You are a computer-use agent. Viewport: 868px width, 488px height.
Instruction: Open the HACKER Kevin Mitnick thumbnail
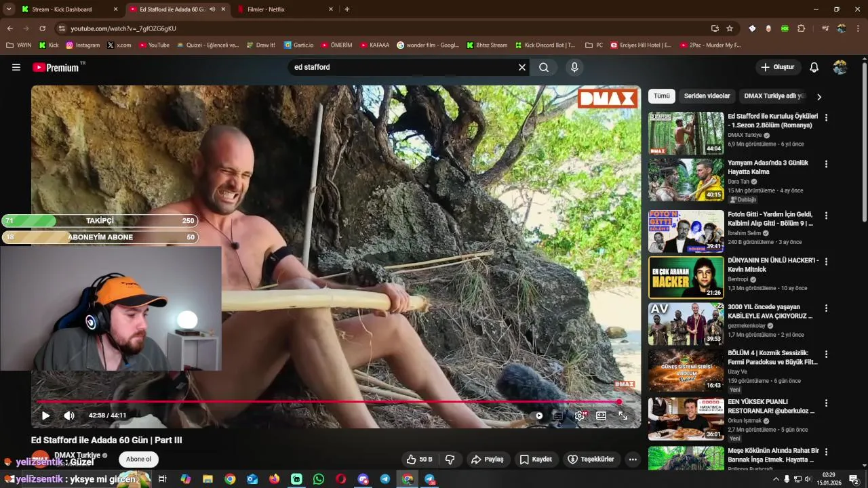(x=686, y=277)
